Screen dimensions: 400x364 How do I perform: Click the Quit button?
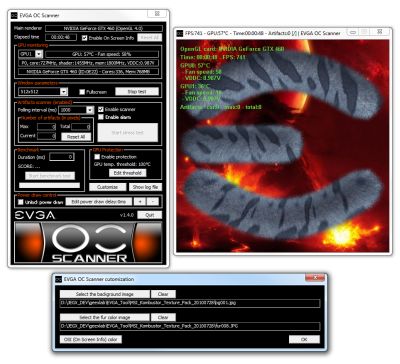[150, 215]
